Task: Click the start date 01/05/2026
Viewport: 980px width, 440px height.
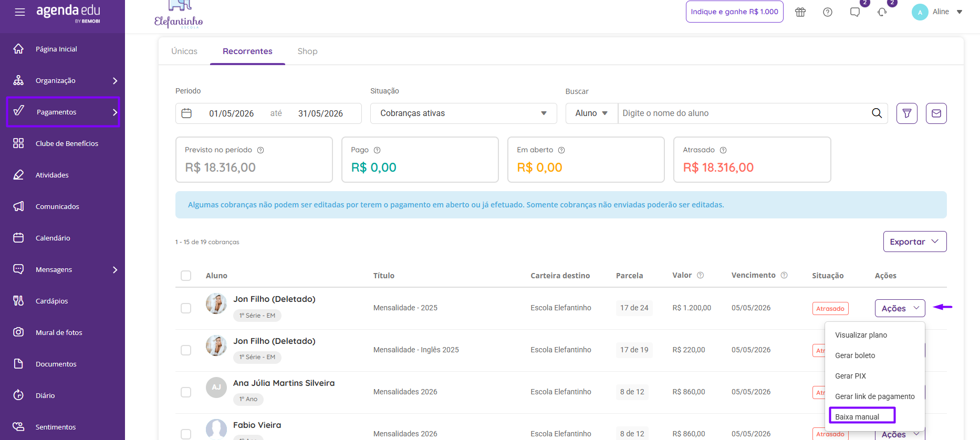Action: tap(231, 113)
